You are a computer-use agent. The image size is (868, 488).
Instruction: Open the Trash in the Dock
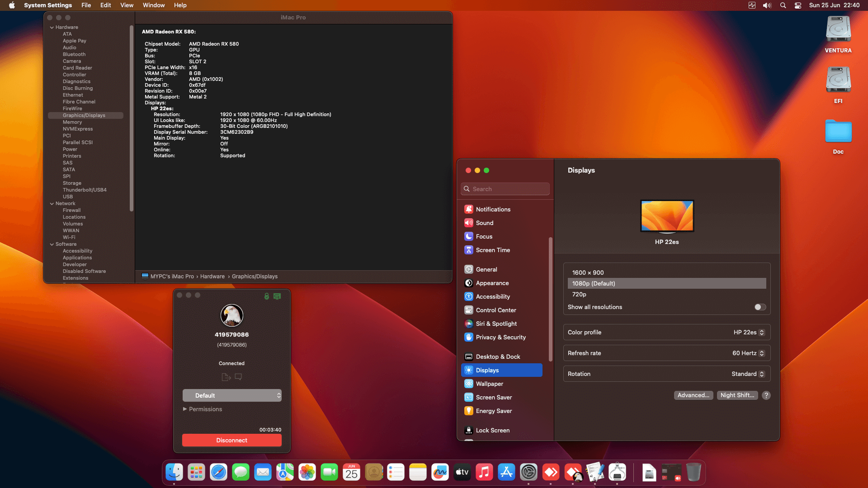[693, 473]
